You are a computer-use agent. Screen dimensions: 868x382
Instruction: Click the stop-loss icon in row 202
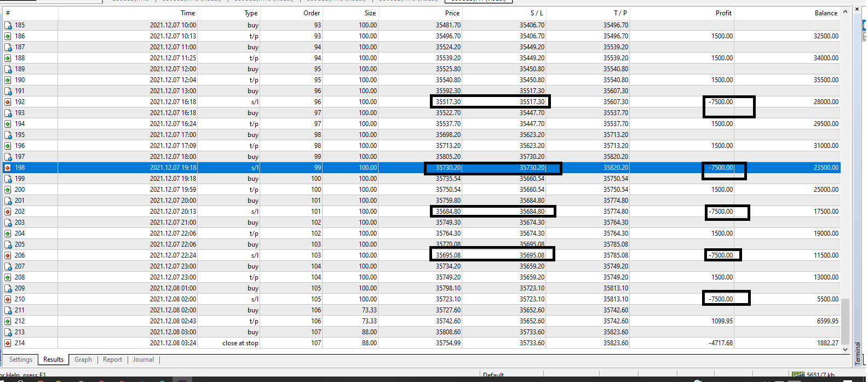click(x=8, y=212)
